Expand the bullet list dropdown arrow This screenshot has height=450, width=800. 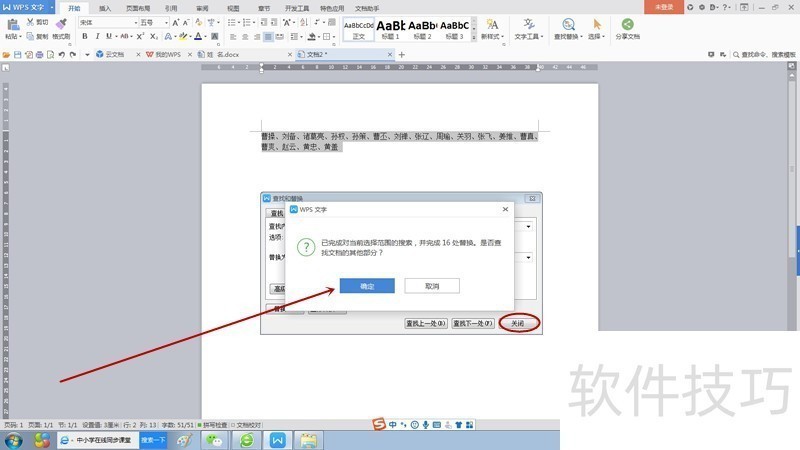[239, 22]
